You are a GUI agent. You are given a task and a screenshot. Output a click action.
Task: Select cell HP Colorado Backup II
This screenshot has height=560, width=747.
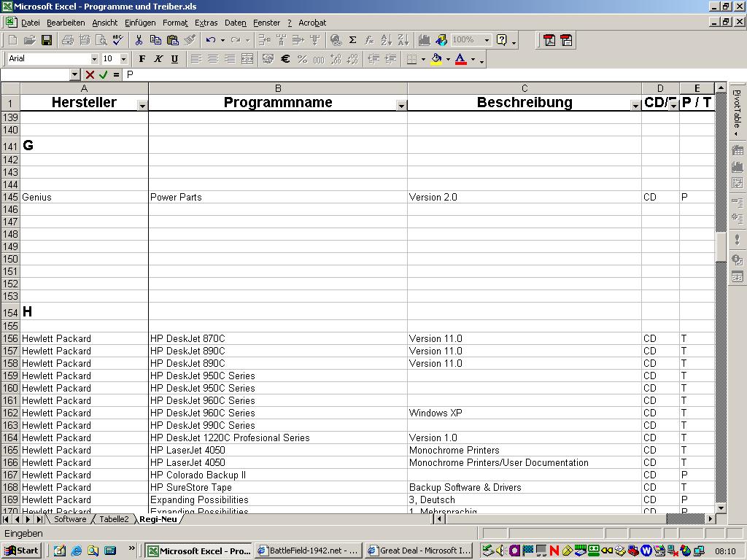(x=278, y=475)
